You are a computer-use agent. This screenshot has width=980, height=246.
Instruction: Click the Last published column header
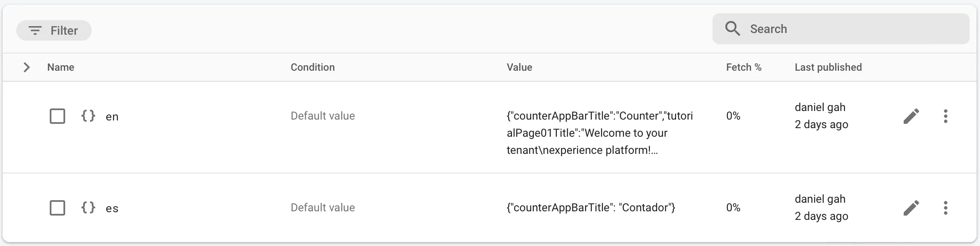[828, 67]
